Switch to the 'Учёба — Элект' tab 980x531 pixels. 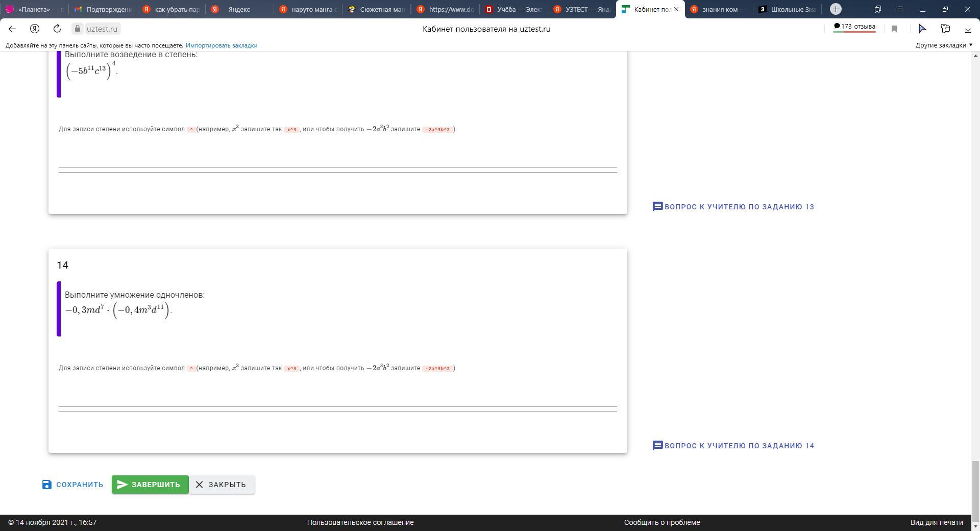coord(513,9)
